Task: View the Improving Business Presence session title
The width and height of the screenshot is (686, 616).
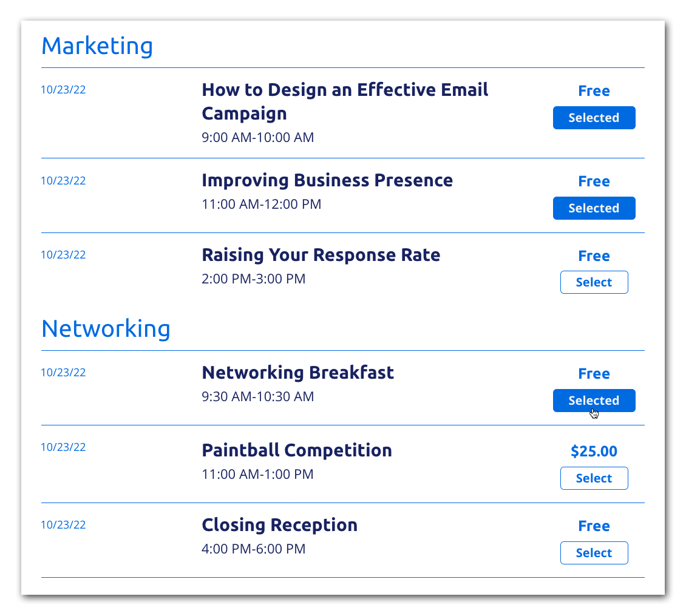Action: [327, 180]
